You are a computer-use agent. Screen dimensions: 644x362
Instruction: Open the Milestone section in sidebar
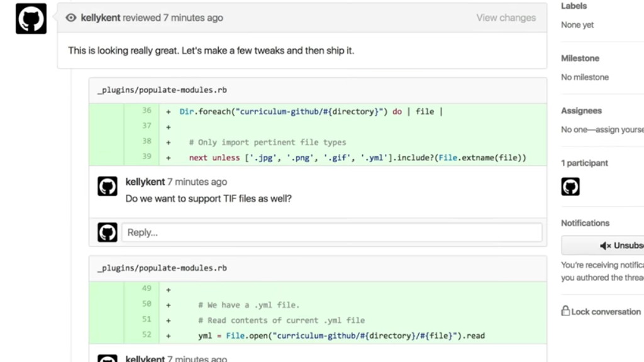pos(580,58)
